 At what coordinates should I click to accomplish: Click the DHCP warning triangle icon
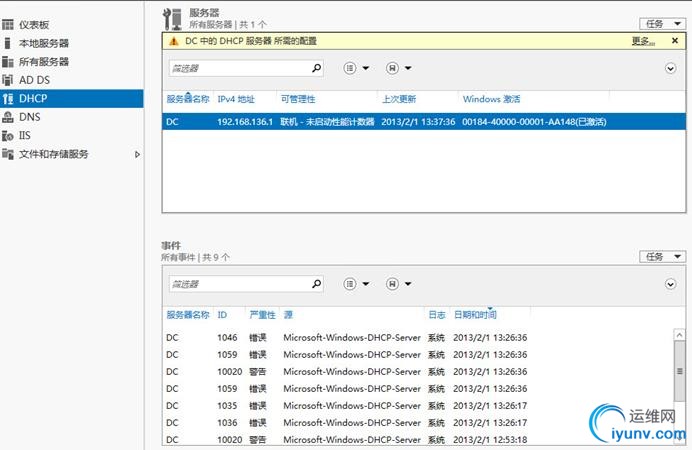point(174,41)
